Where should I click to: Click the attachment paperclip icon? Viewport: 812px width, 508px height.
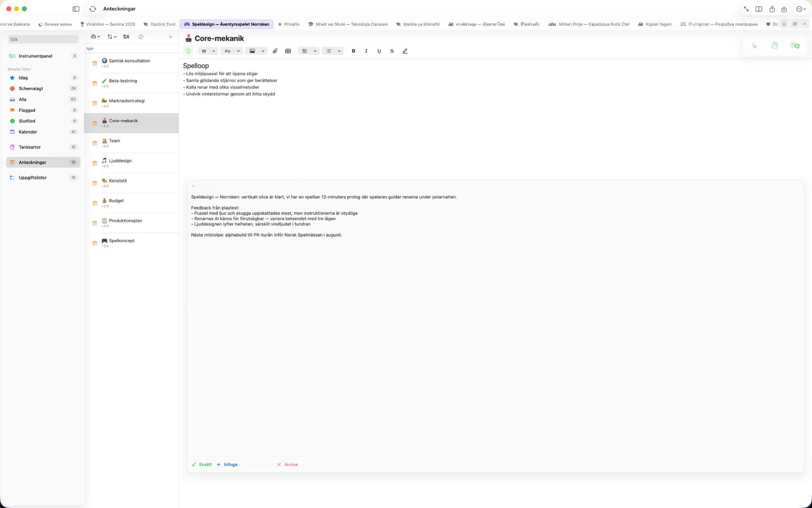[275, 51]
